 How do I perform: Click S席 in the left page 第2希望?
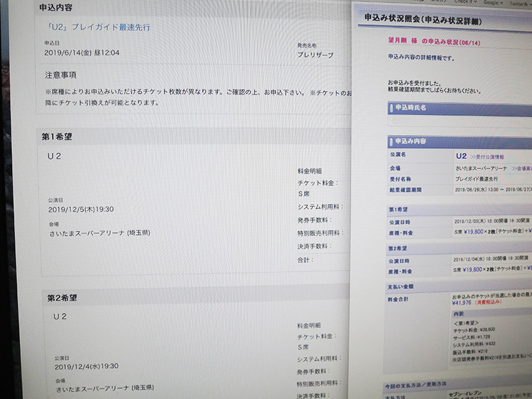303,347
